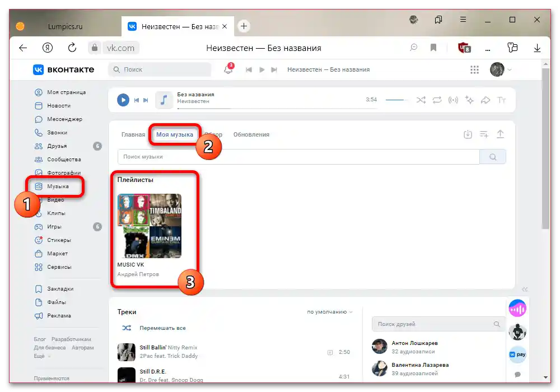Click the browser downloads arrow icon
This screenshot has height=392, width=560.
coord(537,48)
